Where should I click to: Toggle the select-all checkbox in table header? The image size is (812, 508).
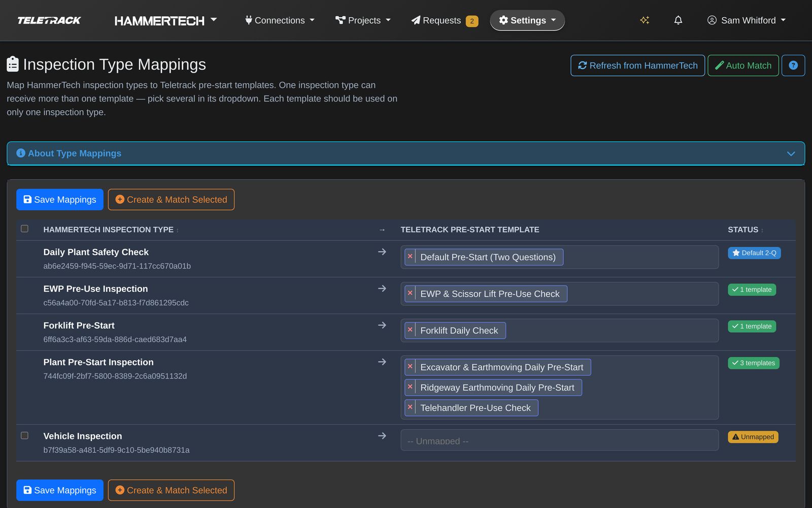tap(24, 229)
